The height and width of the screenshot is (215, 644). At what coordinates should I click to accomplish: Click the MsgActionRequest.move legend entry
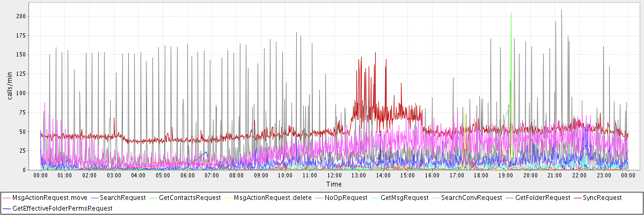49,198
